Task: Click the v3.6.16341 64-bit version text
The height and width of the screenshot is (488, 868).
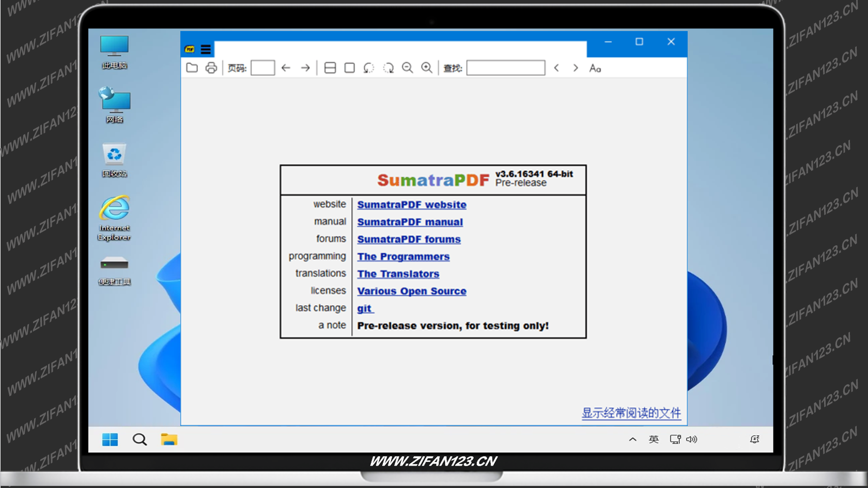Action: tap(534, 174)
